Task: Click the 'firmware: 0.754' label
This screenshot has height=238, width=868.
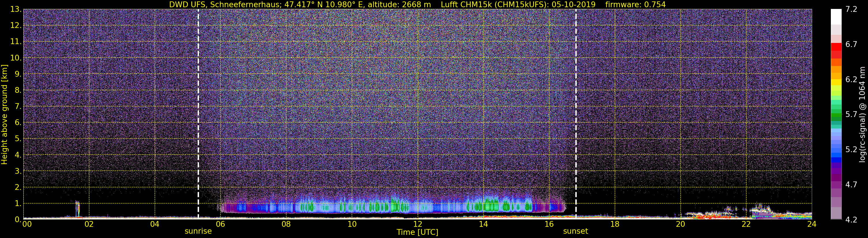Action: pyautogui.click(x=636, y=4)
